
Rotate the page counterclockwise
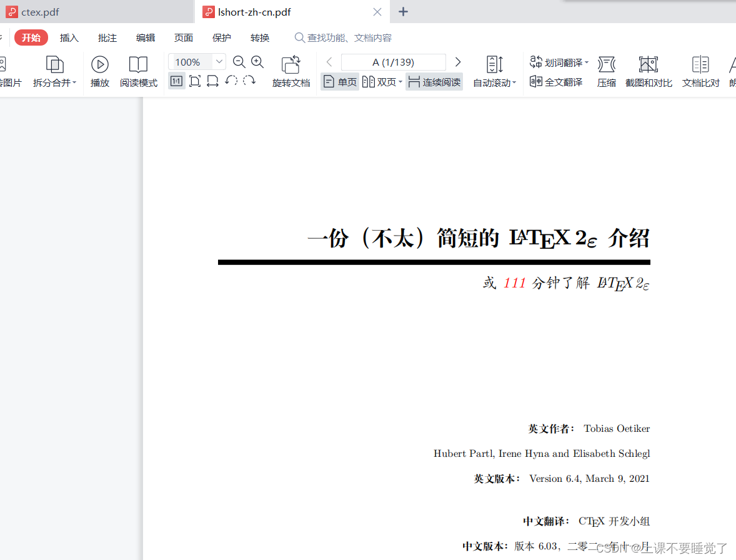tap(231, 81)
